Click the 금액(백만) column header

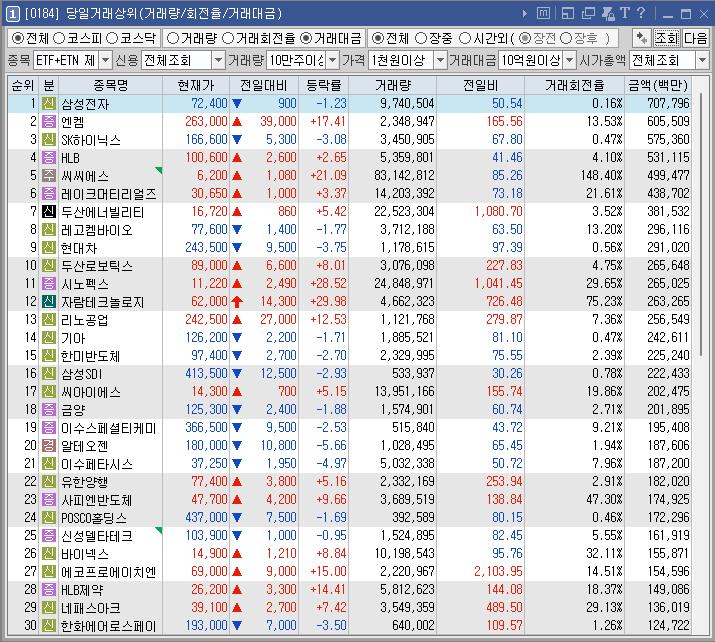point(658,85)
